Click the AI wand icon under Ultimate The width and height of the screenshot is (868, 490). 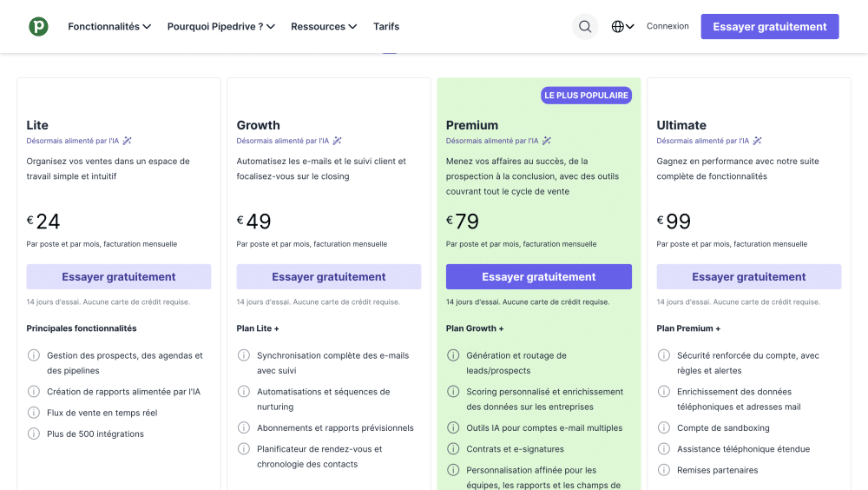(x=757, y=141)
